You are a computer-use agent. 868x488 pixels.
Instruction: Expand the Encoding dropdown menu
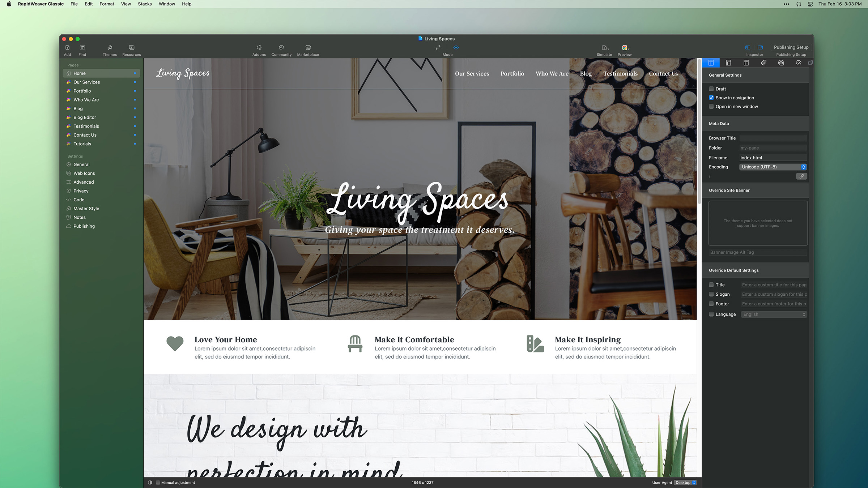tap(804, 167)
